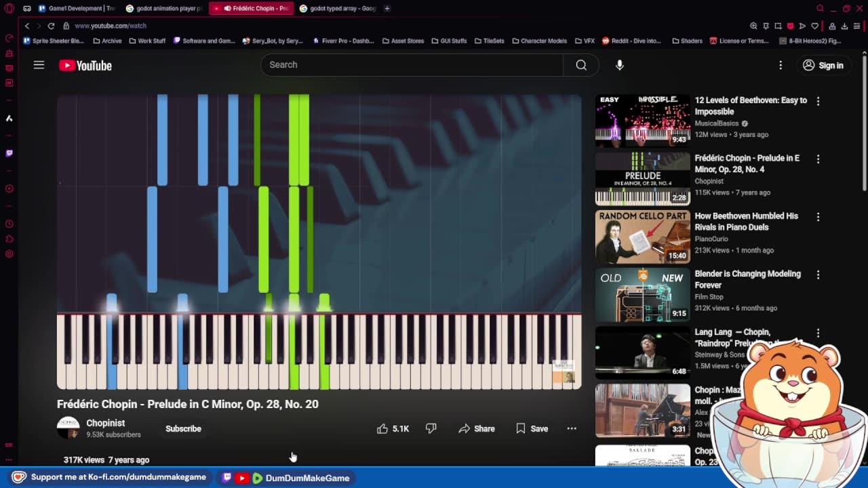Open the Work Stuff bookmarks folder

click(147, 41)
